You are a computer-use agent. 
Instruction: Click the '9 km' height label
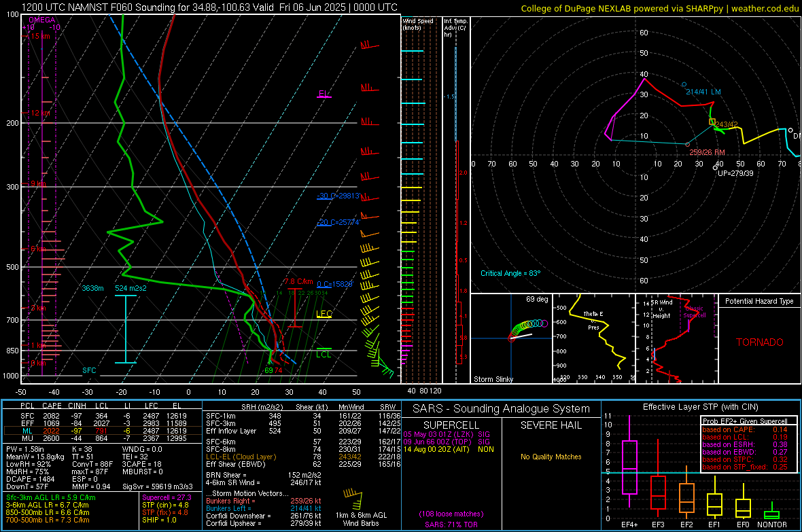(x=39, y=183)
